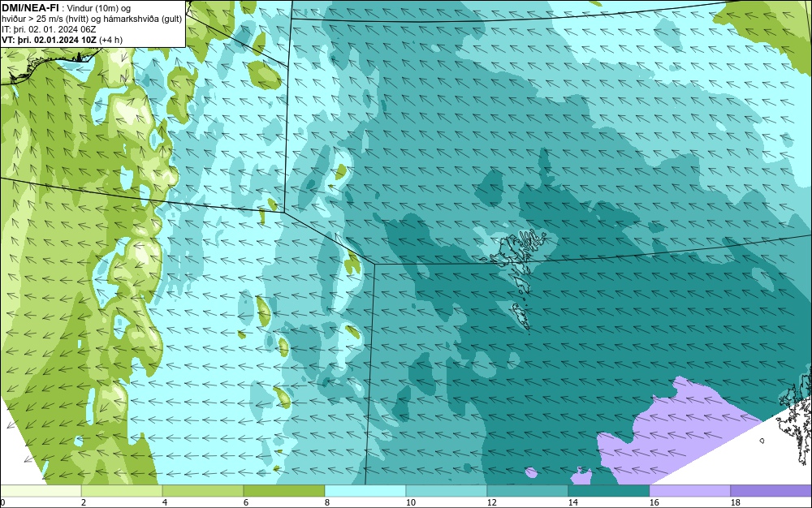Click the 0–2 m/s palest legend swatch

41,491
